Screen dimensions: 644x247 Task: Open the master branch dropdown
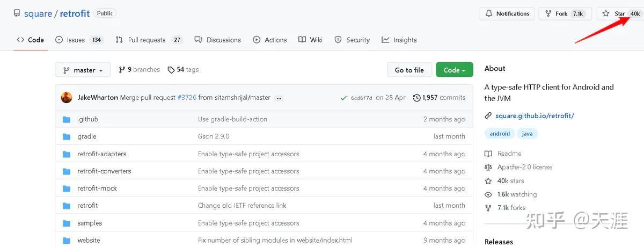tap(83, 70)
